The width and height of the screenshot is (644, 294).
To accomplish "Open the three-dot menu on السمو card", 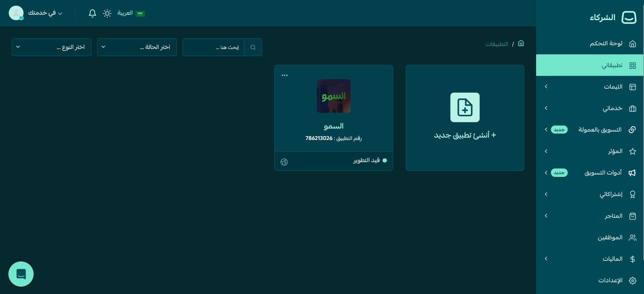I will coord(285,75).
